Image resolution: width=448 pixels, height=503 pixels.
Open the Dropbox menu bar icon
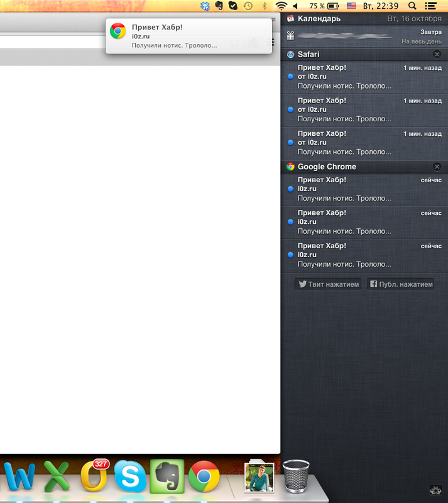205,6
